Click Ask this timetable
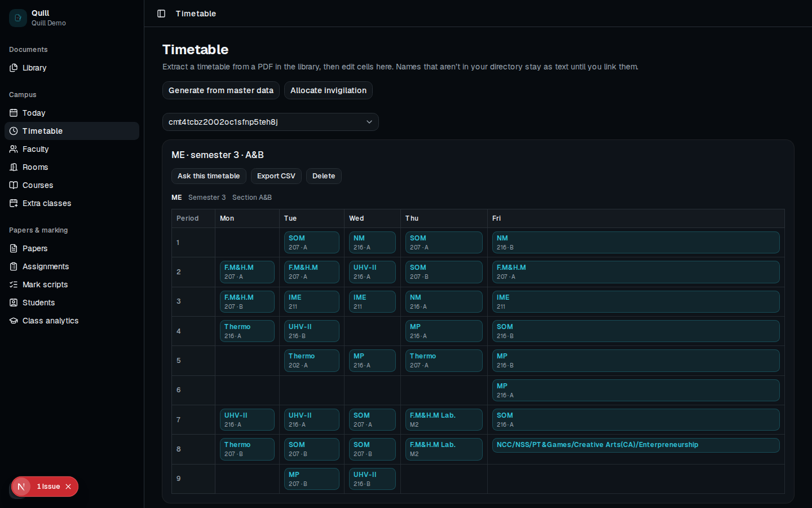 point(209,176)
